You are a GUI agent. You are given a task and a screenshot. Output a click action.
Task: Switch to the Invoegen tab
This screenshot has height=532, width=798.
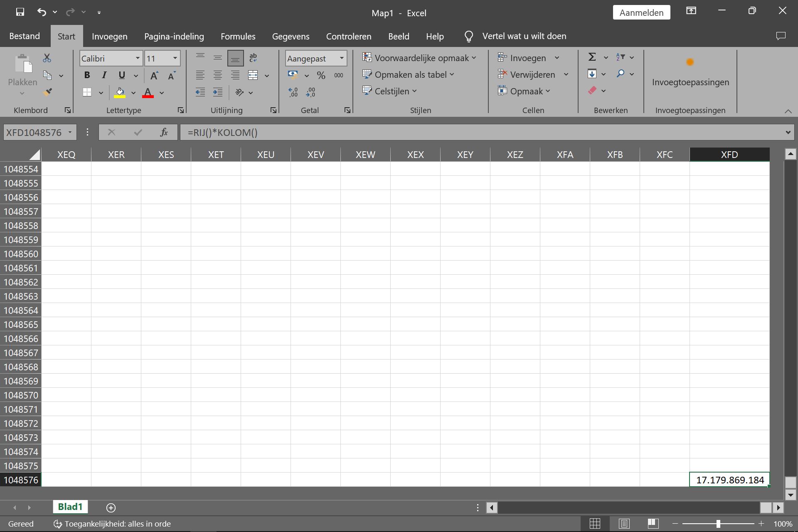point(110,36)
